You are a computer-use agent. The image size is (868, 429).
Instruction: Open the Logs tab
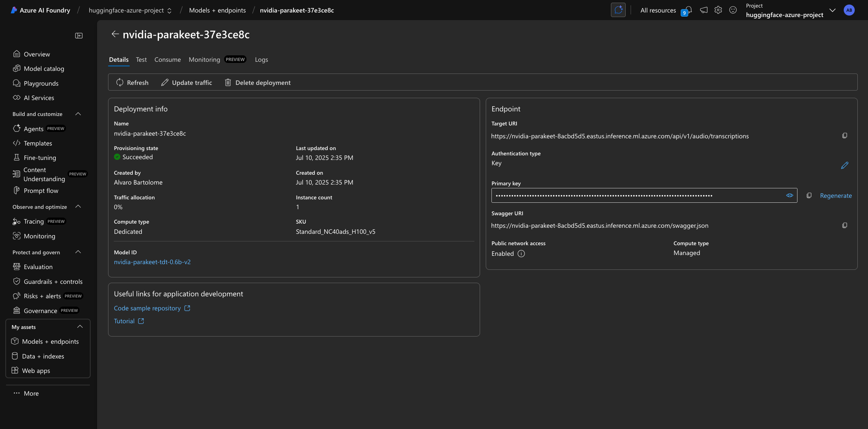[261, 59]
